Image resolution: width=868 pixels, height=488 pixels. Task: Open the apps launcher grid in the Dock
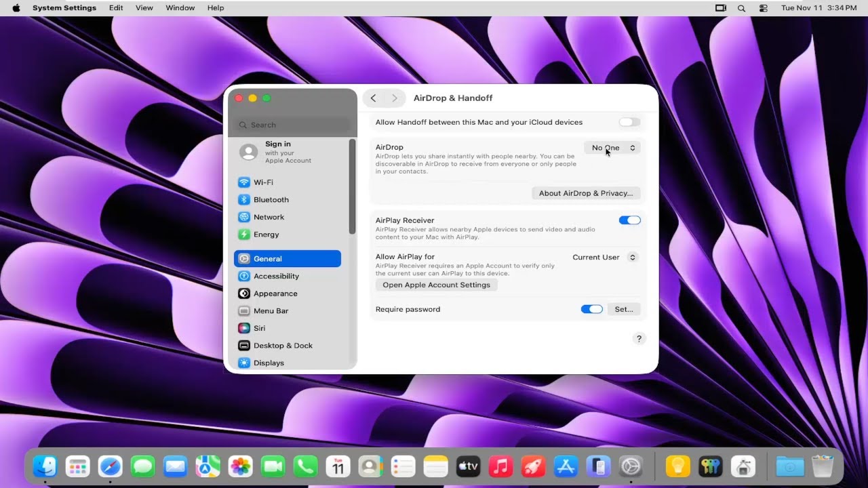tap(77, 466)
